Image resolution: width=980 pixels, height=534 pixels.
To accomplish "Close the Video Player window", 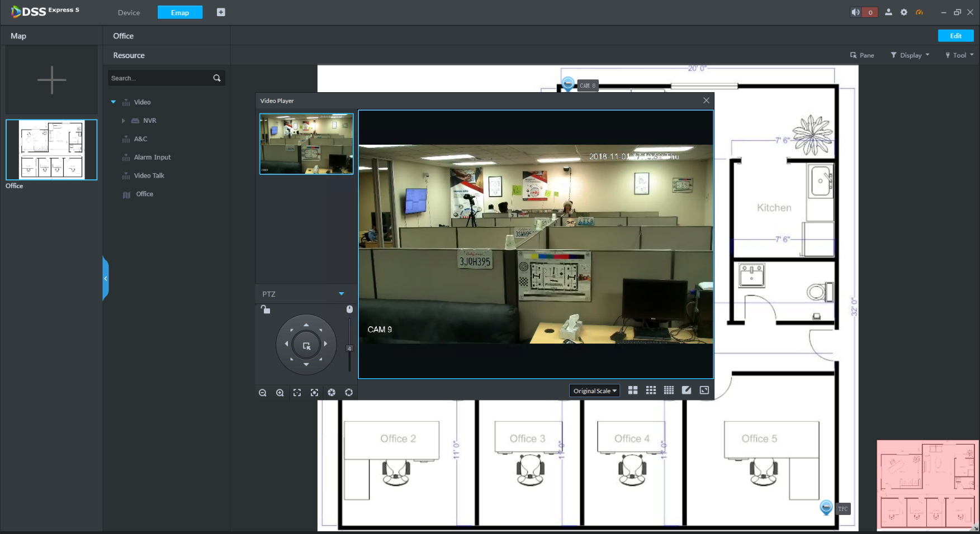I will click(x=706, y=101).
